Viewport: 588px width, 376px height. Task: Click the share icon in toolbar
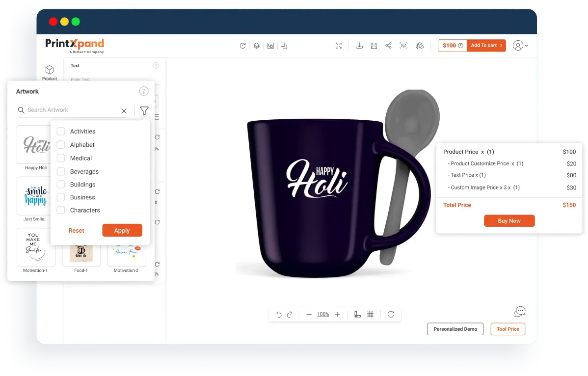pos(388,46)
